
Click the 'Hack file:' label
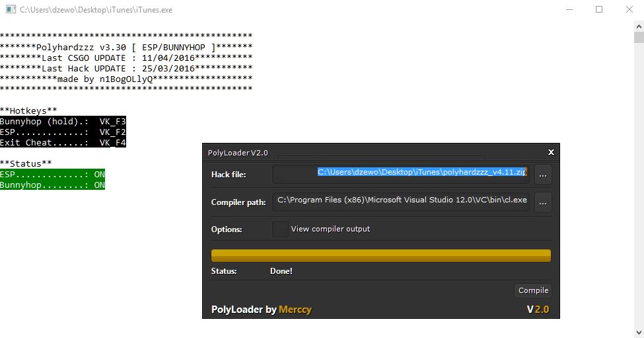coord(229,175)
